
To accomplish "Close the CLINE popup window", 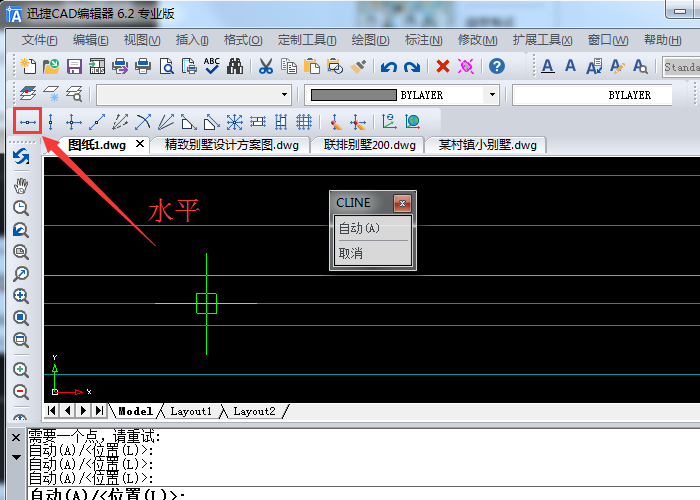I will [x=402, y=204].
